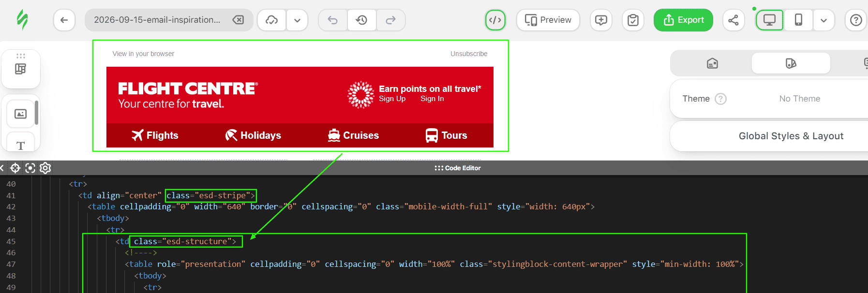The height and width of the screenshot is (293, 868).
Task: Share the email via share icon
Action: [x=733, y=20]
